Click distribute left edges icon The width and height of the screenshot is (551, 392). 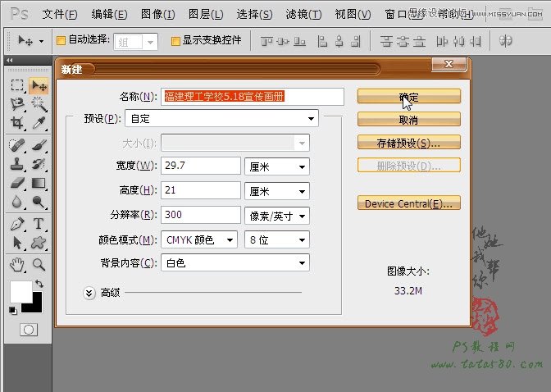coord(442,42)
